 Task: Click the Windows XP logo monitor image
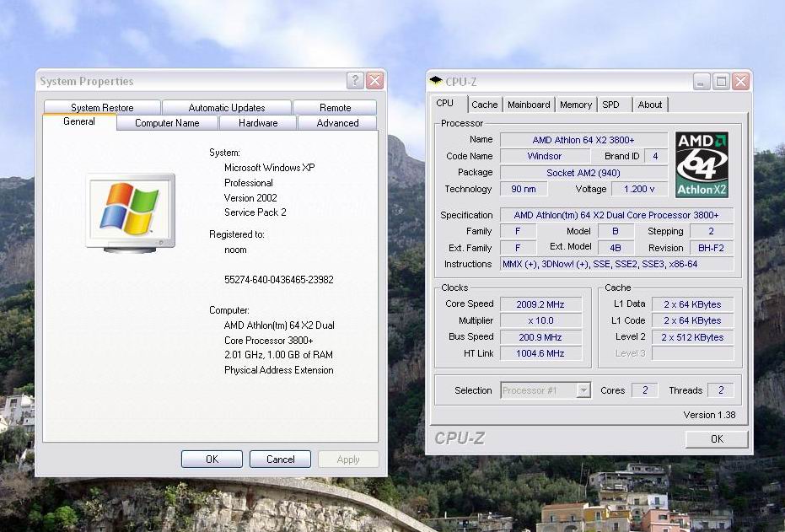point(130,212)
